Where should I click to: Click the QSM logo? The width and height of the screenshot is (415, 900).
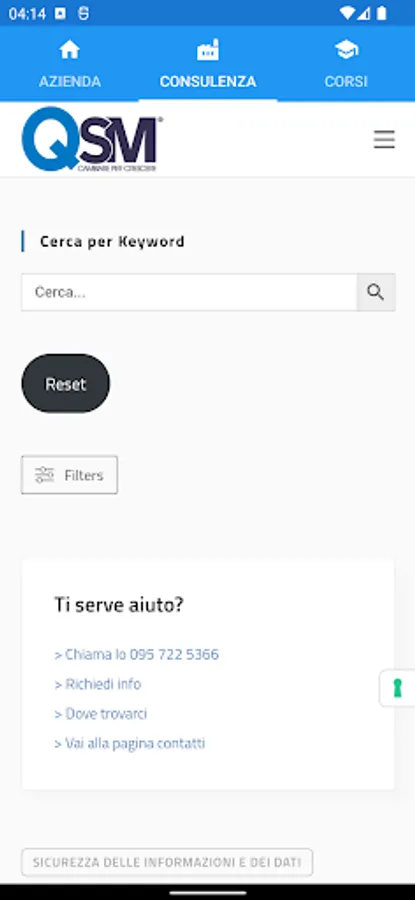pyautogui.click(x=92, y=139)
